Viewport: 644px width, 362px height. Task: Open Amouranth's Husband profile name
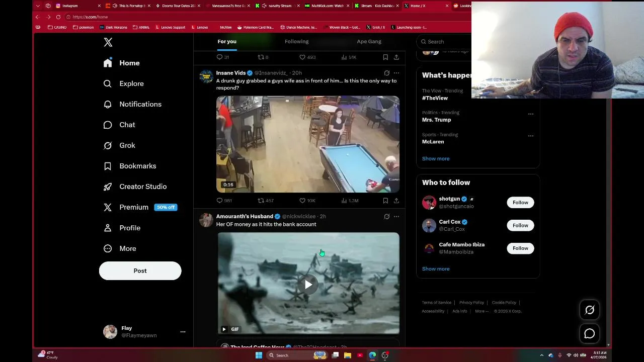coord(245,216)
